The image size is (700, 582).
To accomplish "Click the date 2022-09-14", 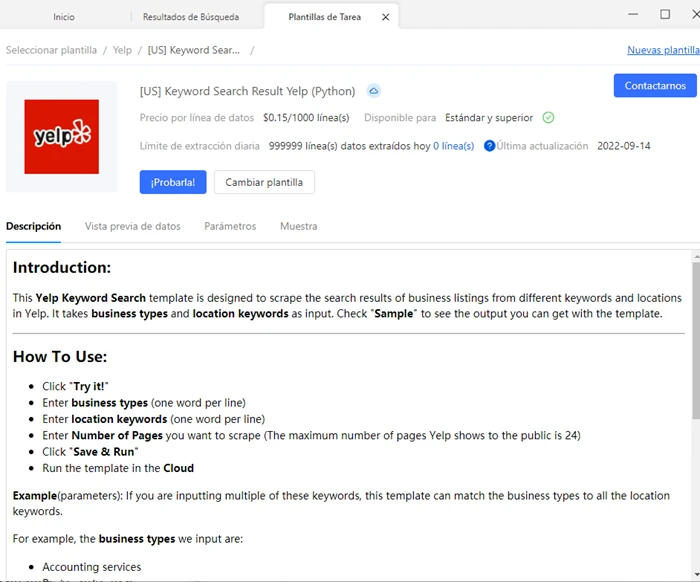I will tap(624, 146).
